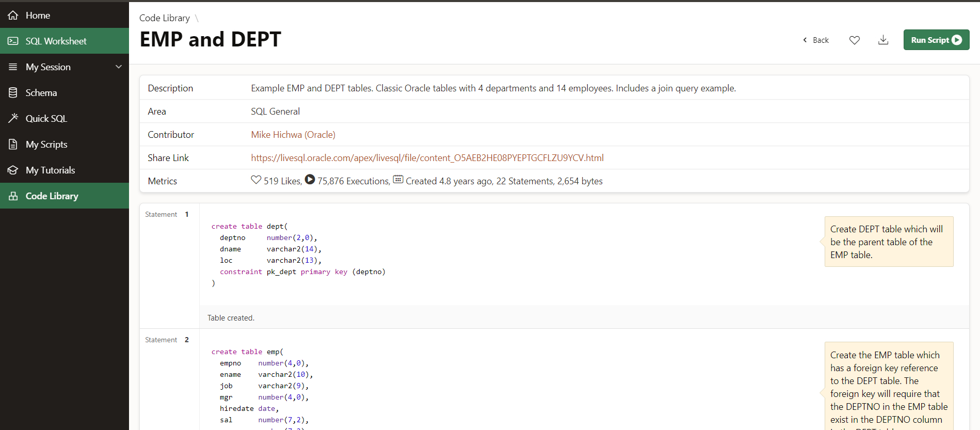This screenshot has height=430, width=980.
Task: Like this script with heart icon
Action: coord(855,40)
